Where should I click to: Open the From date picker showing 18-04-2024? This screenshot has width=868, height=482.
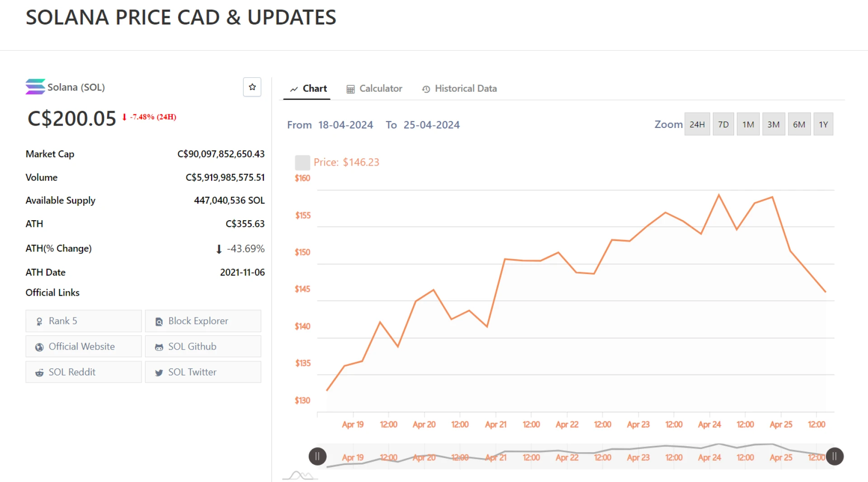click(x=345, y=125)
